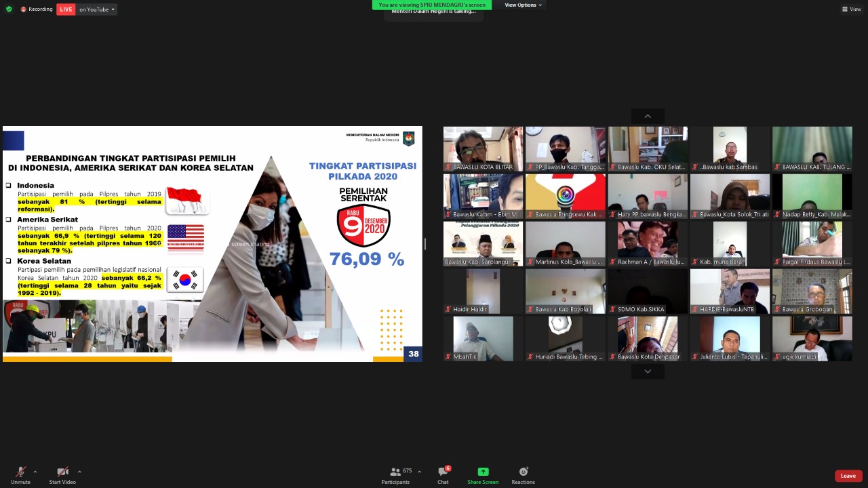Unmute the microphone
Screen dimensions: 868x488
pos(20,475)
